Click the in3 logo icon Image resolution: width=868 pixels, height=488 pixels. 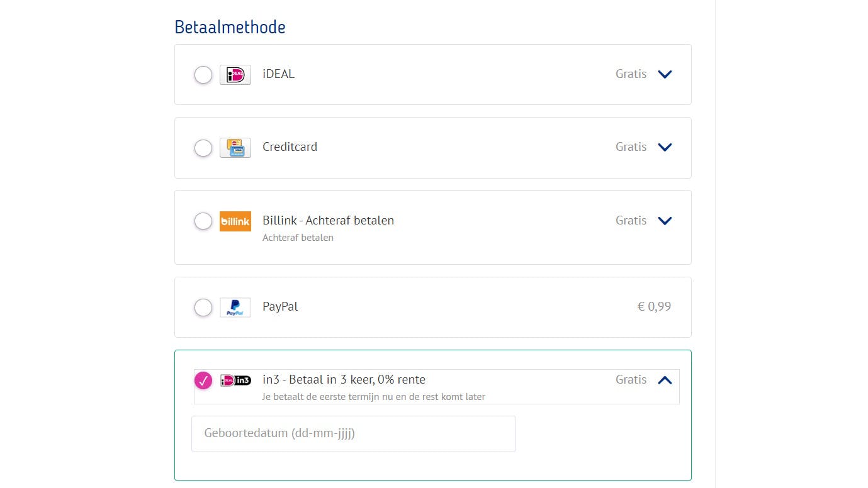(235, 380)
